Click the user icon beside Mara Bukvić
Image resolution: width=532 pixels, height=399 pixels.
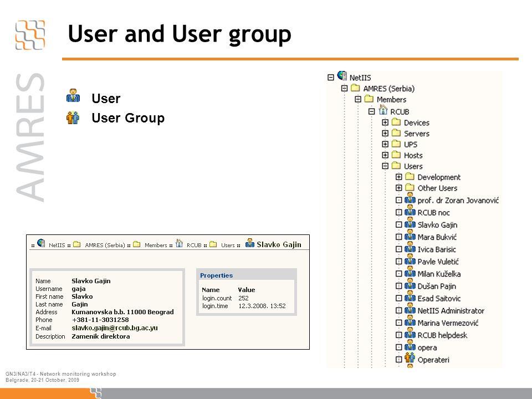(410, 236)
